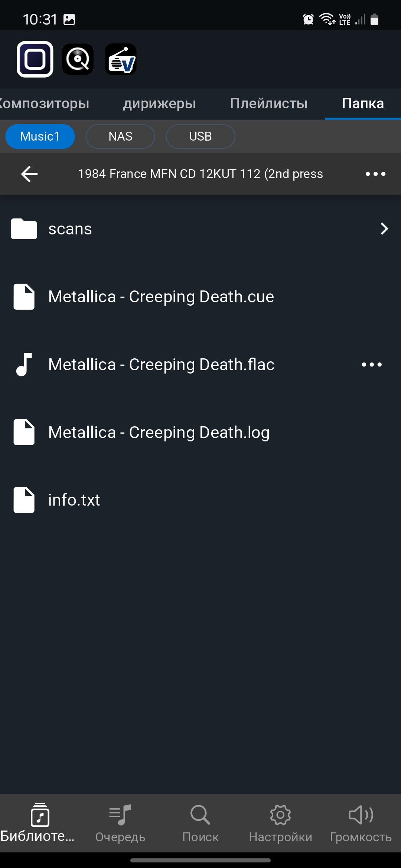Open the radio service icon
Screen dimensions: 401x868
click(x=121, y=59)
